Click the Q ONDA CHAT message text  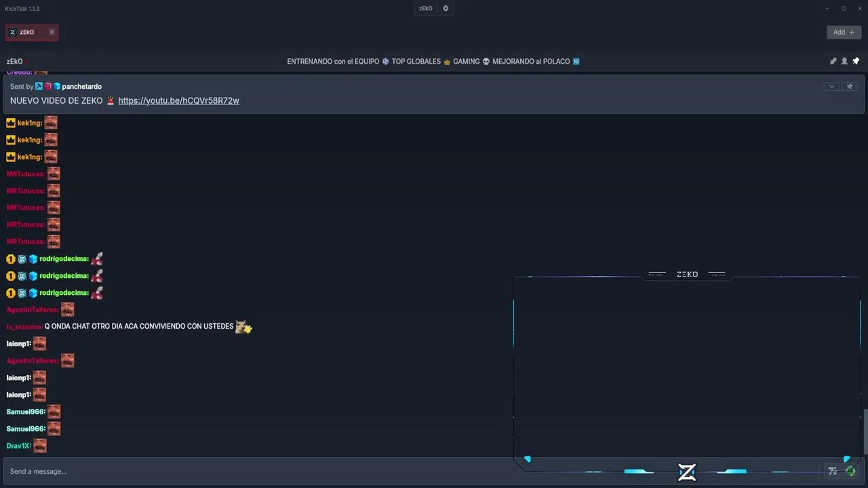tap(139, 327)
